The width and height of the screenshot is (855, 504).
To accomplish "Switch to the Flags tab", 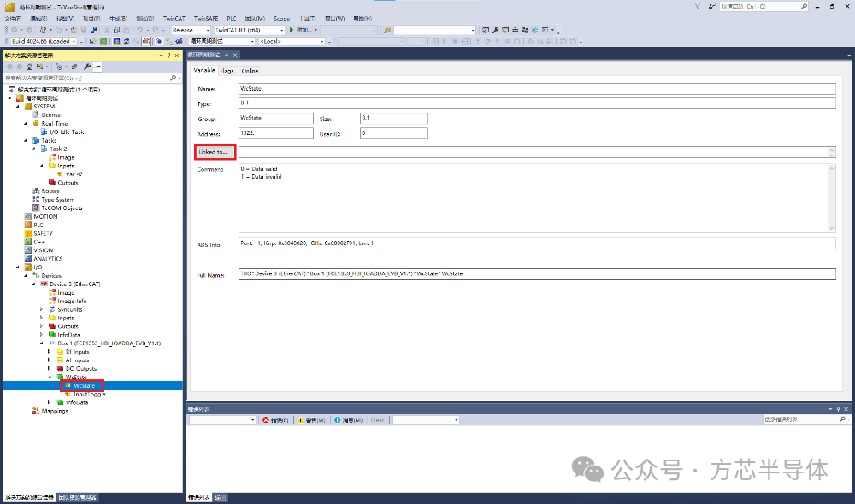I will (227, 71).
